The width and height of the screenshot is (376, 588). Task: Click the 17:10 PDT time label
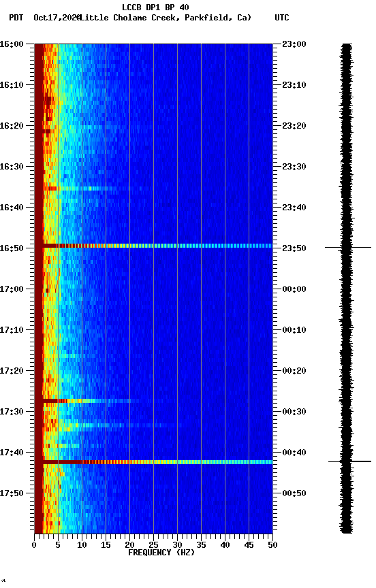pyautogui.click(x=12, y=330)
